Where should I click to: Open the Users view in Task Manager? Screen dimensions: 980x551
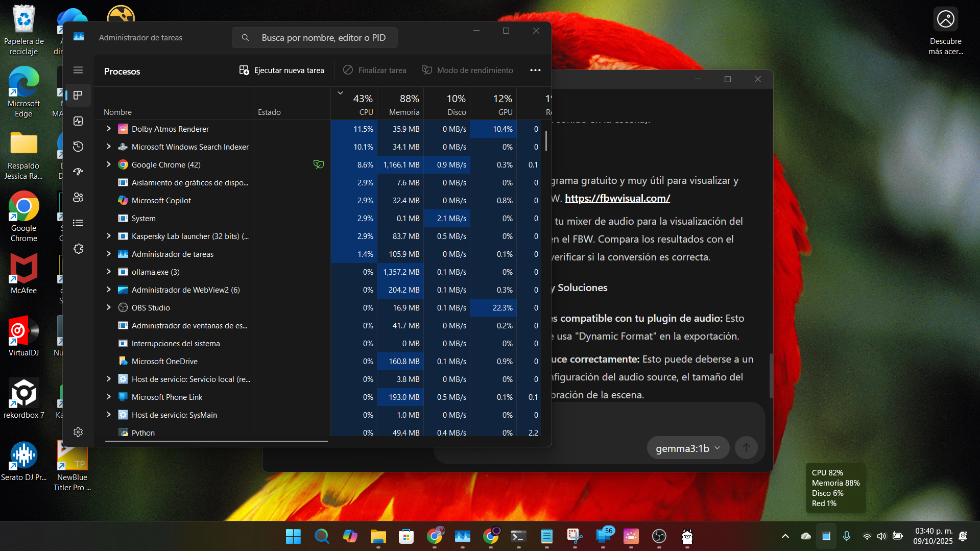[78, 198]
